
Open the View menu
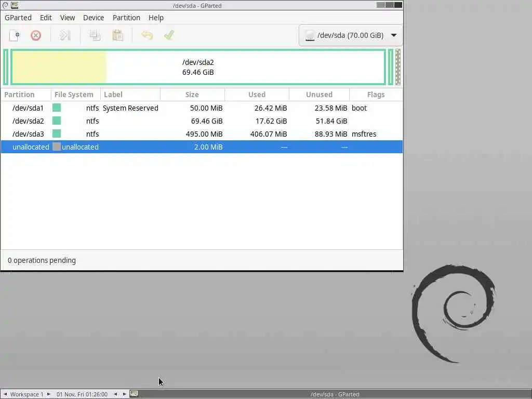(x=68, y=18)
